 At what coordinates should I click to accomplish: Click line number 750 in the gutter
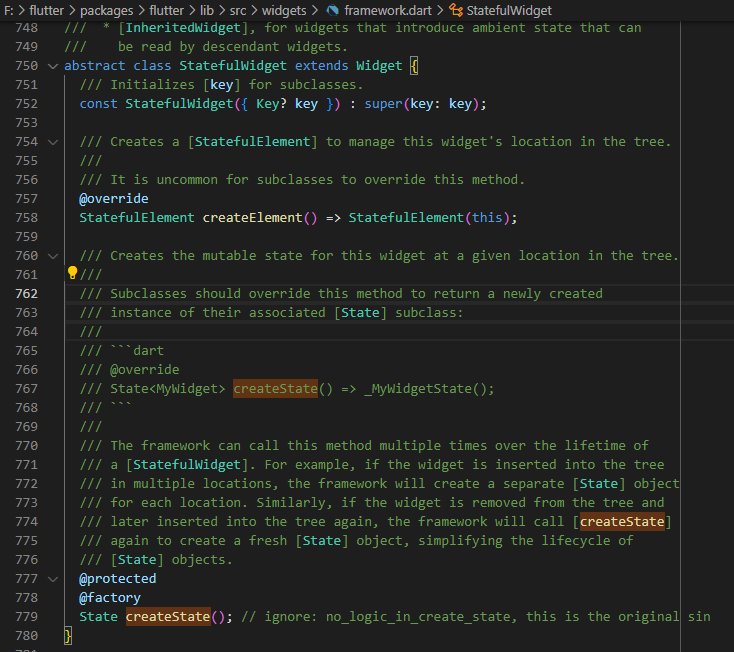tap(26, 66)
